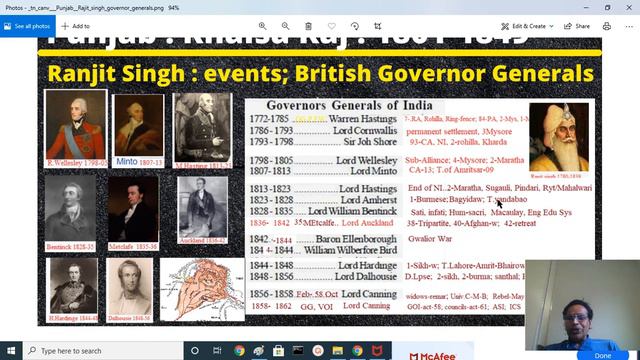Open the Chrome icon next to Task View

point(240,351)
